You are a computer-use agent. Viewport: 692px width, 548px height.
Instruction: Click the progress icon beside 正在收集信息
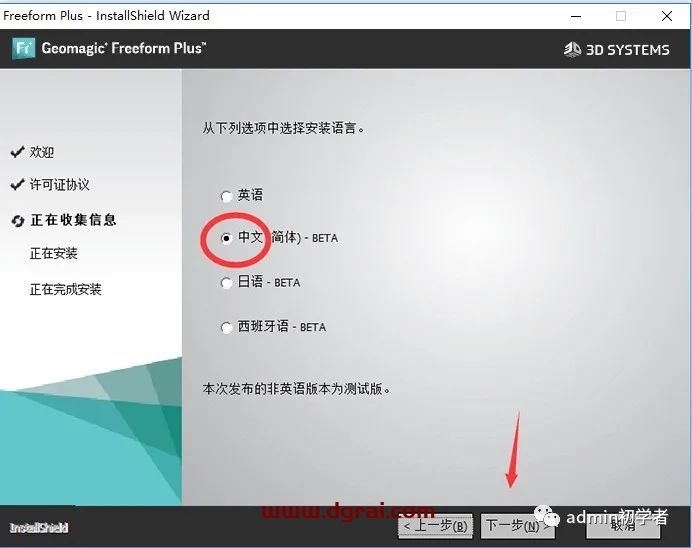[17, 221]
